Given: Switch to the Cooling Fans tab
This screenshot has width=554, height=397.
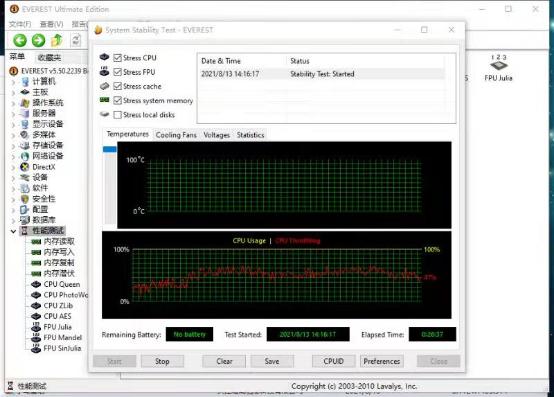Looking at the screenshot, I should (x=176, y=135).
